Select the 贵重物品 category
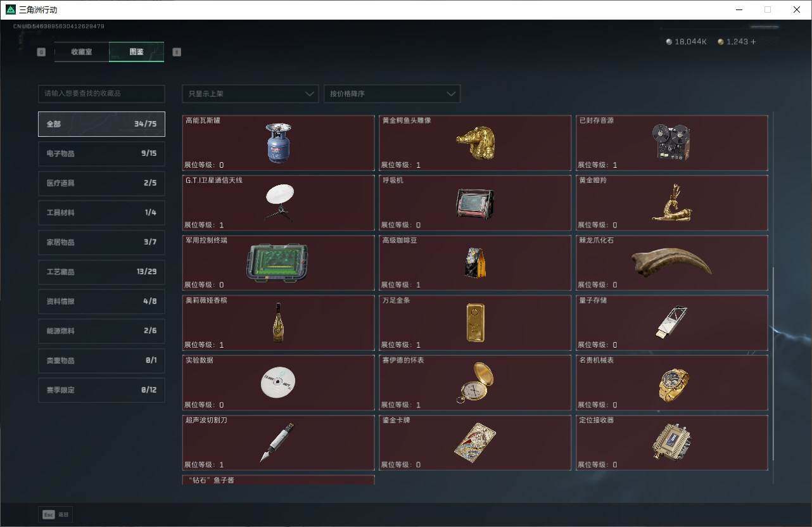 pos(101,360)
